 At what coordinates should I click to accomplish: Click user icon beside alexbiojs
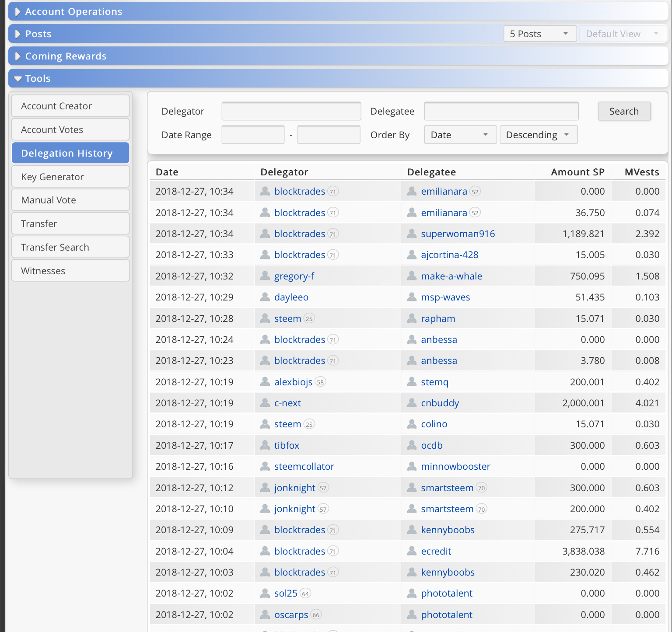(265, 382)
